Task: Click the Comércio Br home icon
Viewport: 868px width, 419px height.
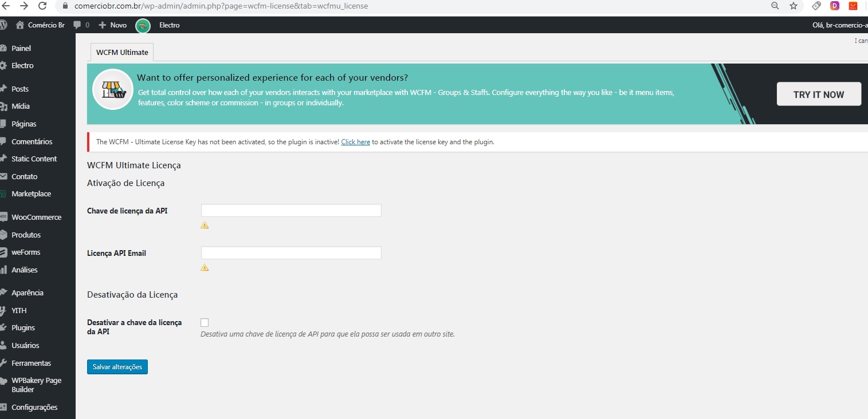Action: point(21,25)
